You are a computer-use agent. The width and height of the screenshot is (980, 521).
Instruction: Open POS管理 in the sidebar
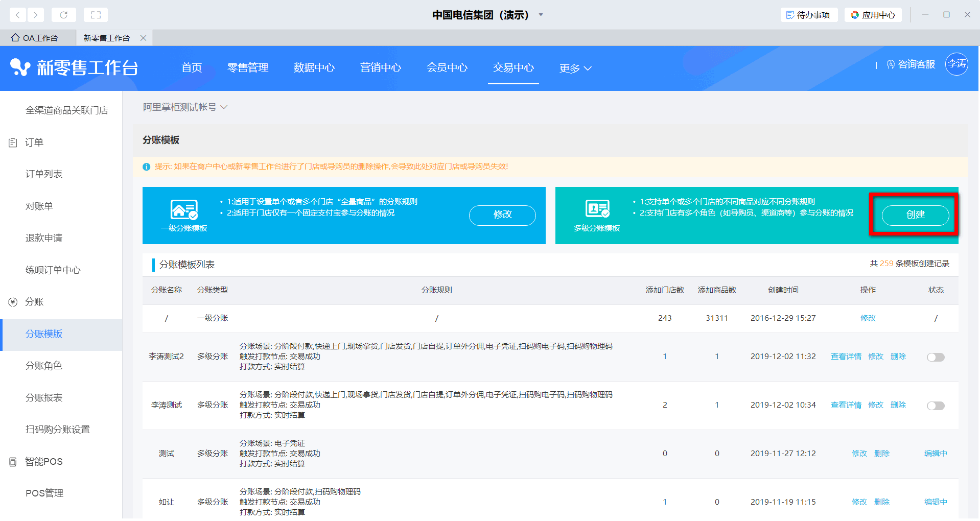pos(44,493)
